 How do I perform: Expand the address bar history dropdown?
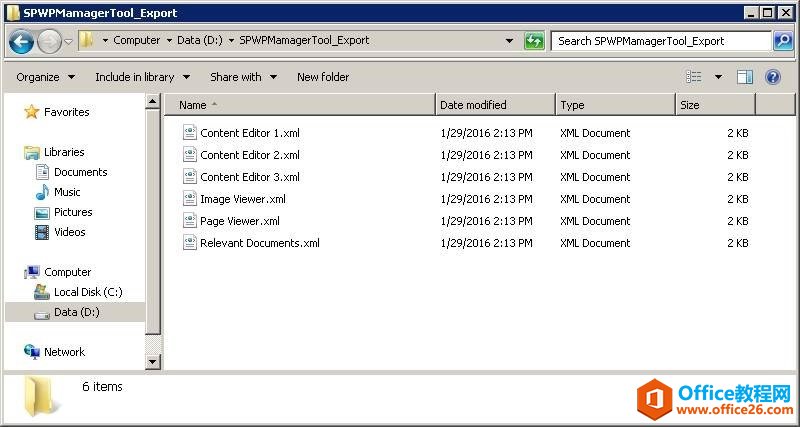pos(510,41)
